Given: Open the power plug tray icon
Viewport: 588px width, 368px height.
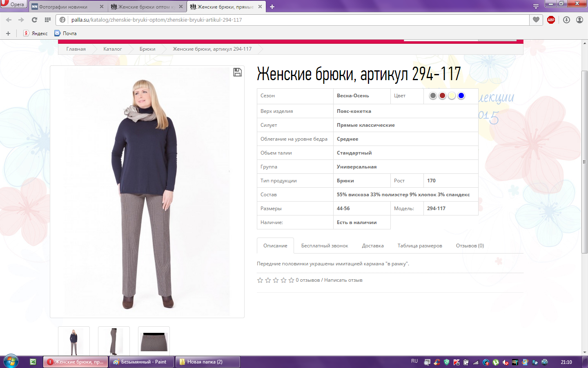Looking at the screenshot, I should pyautogui.click(x=466, y=362).
